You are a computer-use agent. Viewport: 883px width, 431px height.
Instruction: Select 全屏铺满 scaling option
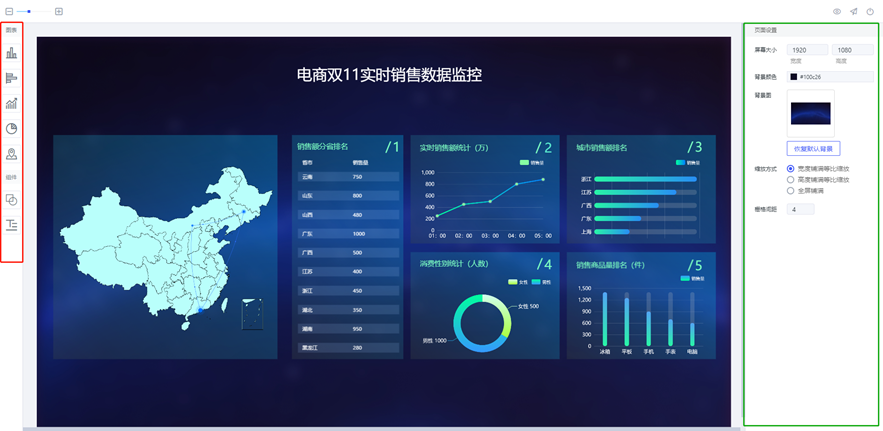pyautogui.click(x=791, y=190)
